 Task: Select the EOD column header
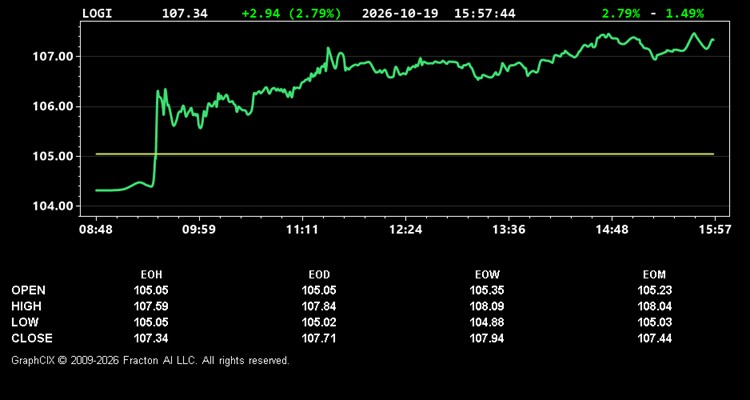319,275
